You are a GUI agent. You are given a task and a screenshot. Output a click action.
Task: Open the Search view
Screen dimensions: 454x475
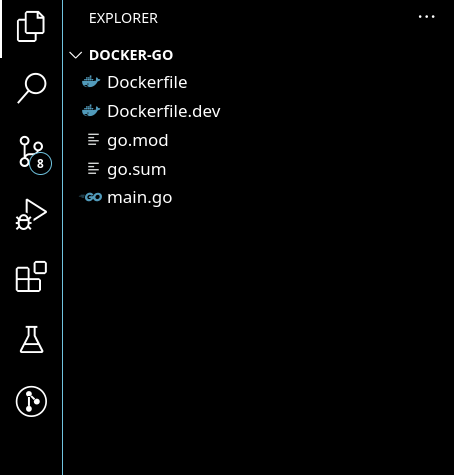pos(32,88)
